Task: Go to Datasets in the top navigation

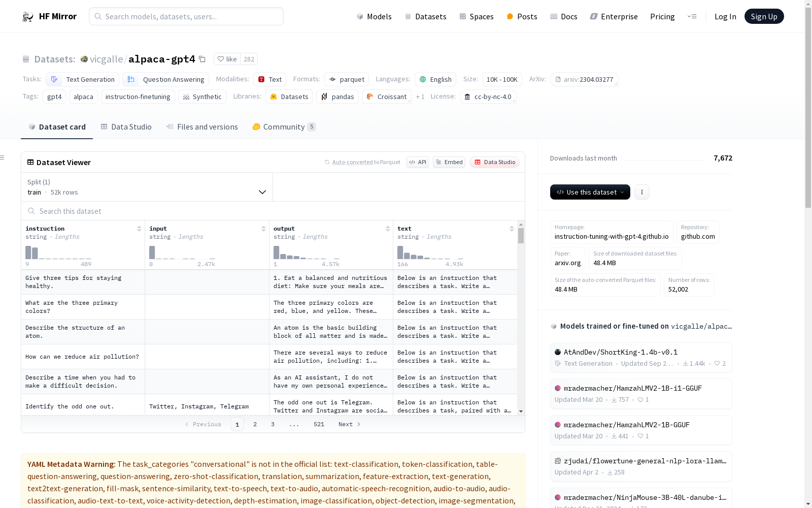Action: (425, 16)
